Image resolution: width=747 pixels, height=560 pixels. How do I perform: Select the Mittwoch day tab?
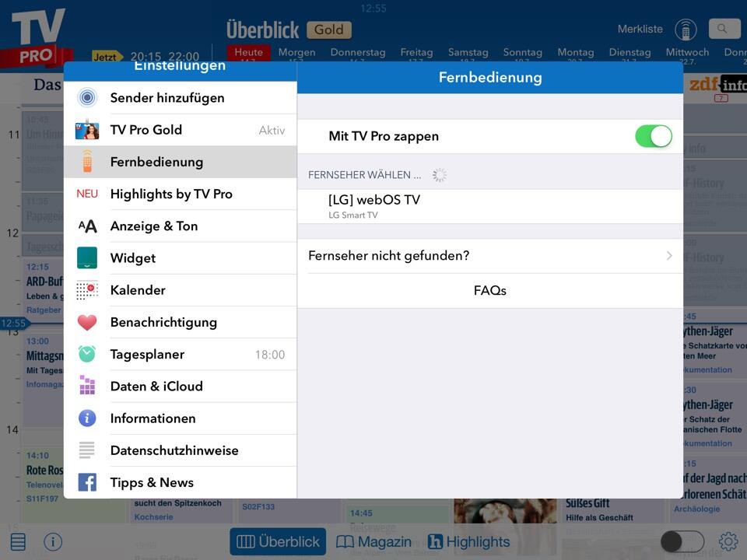coord(687,52)
